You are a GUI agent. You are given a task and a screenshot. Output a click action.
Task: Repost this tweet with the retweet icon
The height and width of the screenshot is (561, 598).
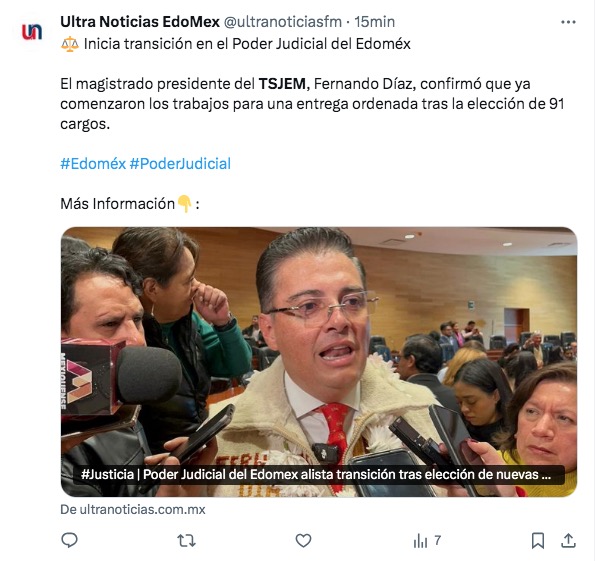pos(186,540)
